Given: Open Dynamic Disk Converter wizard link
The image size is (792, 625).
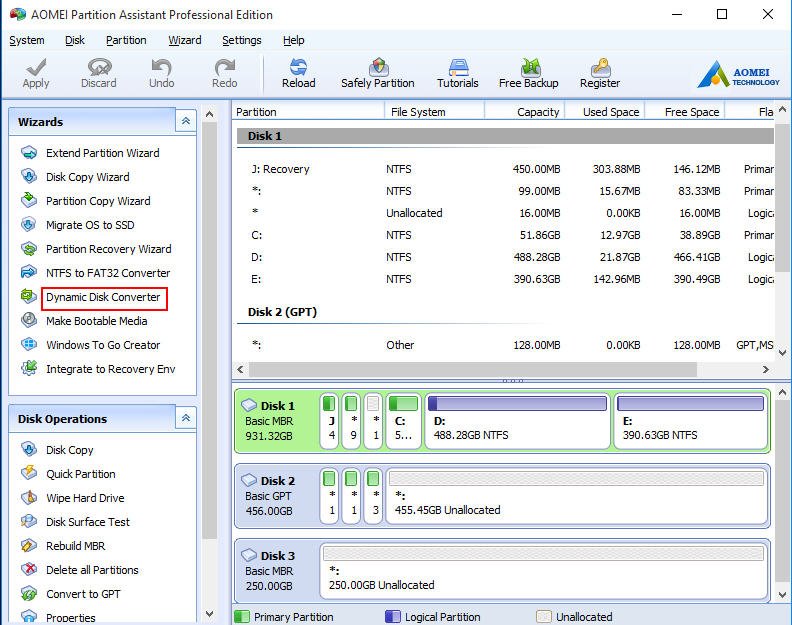Looking at the screenshot, I should pyautogui.click(x=104, y=297).
